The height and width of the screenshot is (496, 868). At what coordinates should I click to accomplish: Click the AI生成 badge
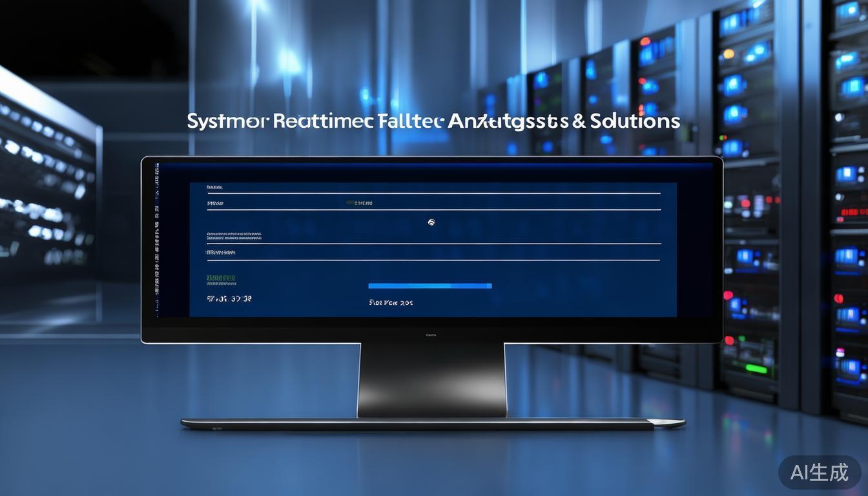(819, 472)
